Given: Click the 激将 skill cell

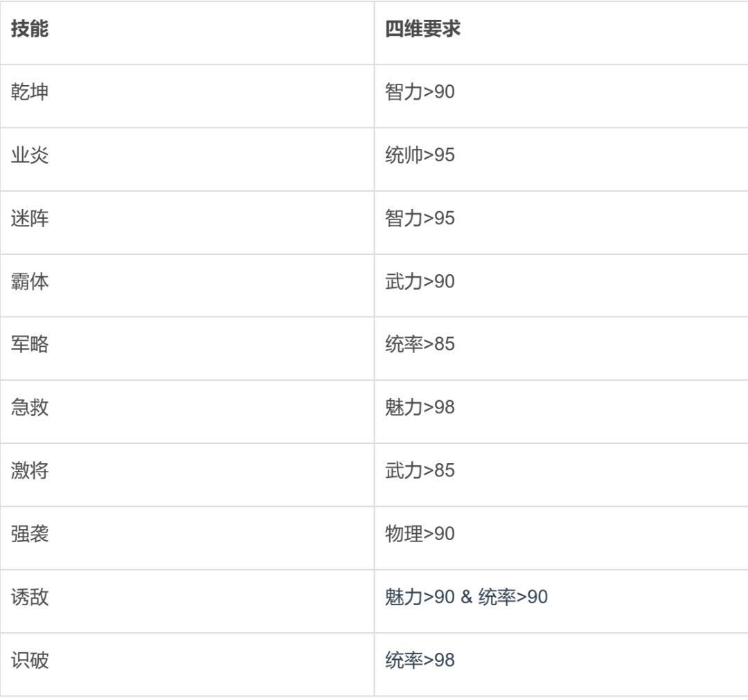Looking at the screenshot, I should (x=30, y=471).
